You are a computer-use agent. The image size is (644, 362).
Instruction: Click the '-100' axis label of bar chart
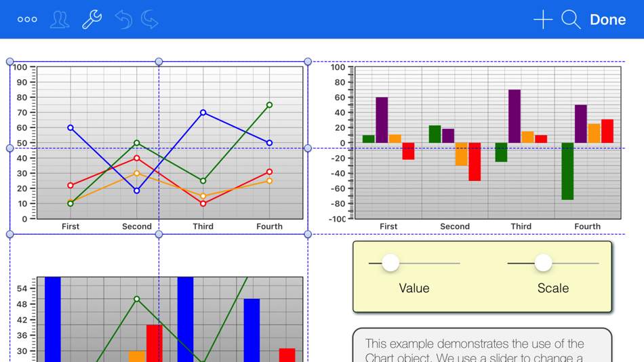pyautogui.click(x=338, y=219)
